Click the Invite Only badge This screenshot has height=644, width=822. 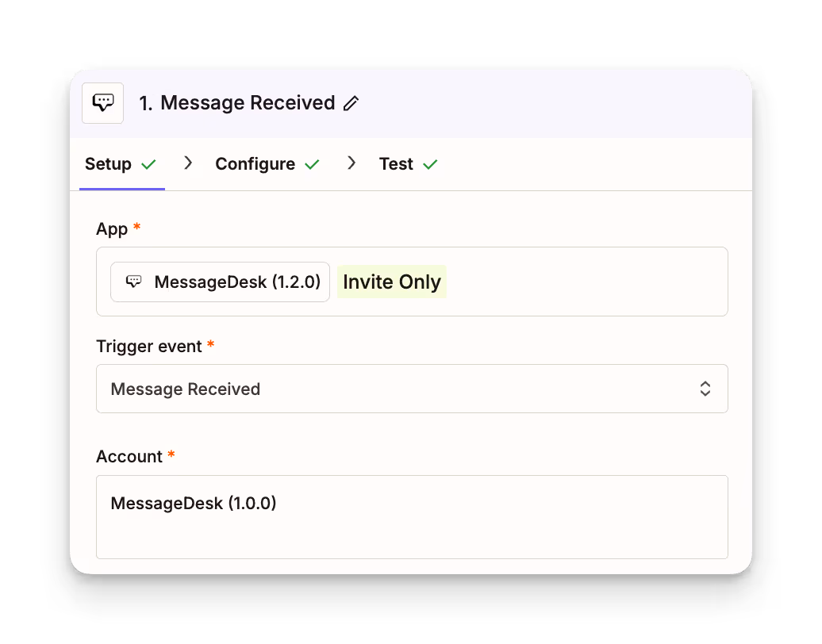pos(392,282)
